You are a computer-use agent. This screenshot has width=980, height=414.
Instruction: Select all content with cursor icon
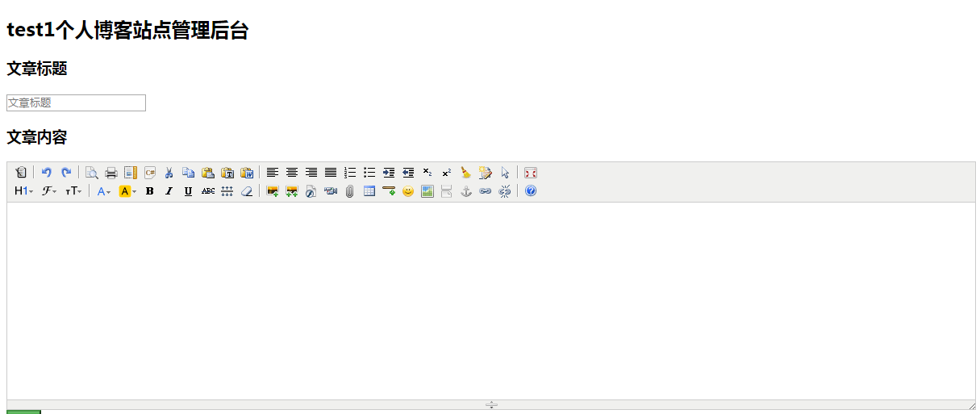tap(505, 172)
